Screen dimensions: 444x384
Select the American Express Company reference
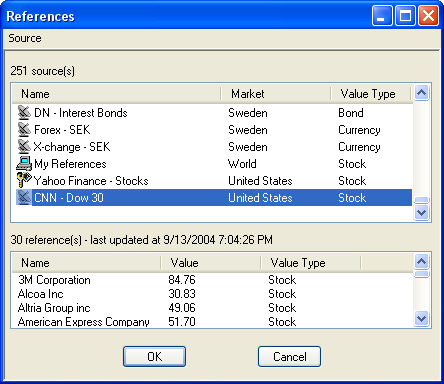(x=83, y=322)
